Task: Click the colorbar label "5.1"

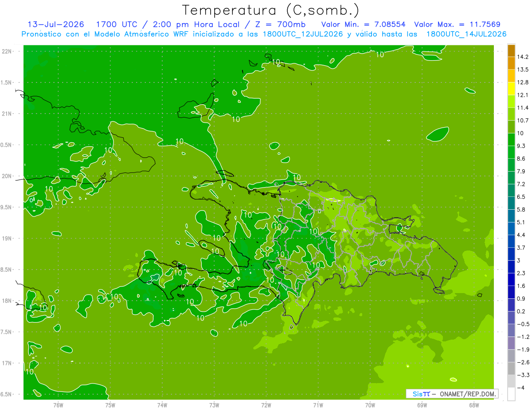Action: [521, 222]
